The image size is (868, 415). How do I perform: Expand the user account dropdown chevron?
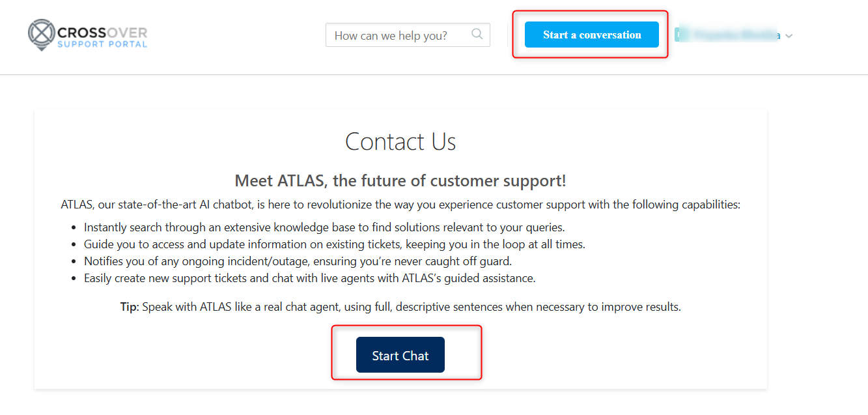[789, 36]
